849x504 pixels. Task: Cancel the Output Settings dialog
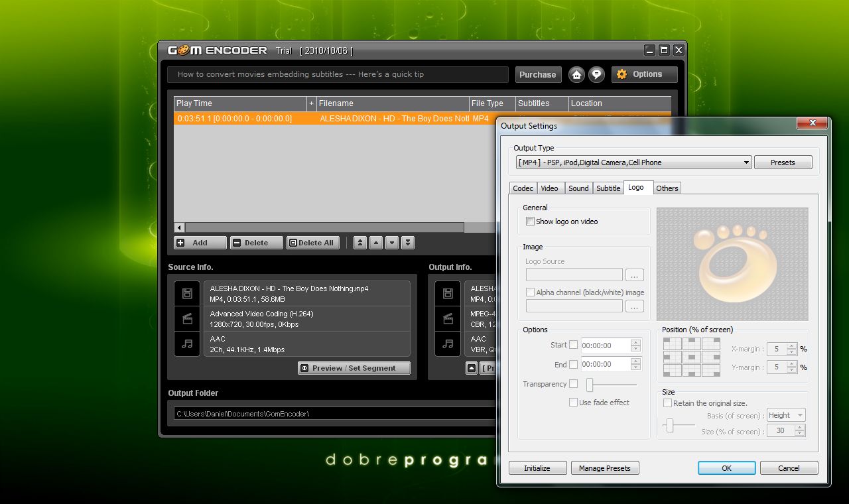[789, 468]
